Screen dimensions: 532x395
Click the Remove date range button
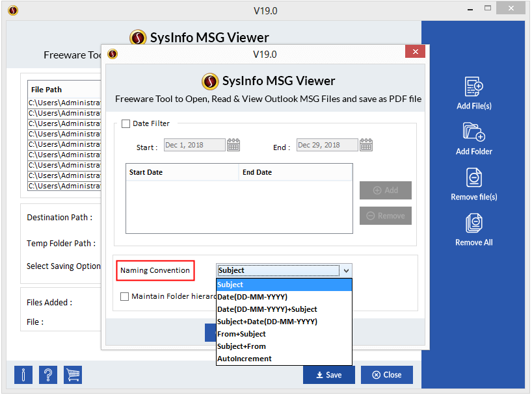(x=386, y=216)
